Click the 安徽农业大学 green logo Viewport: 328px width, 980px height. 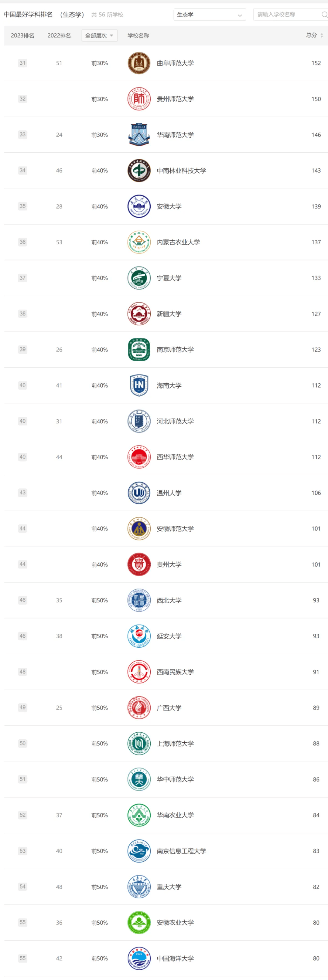[139, 923]
